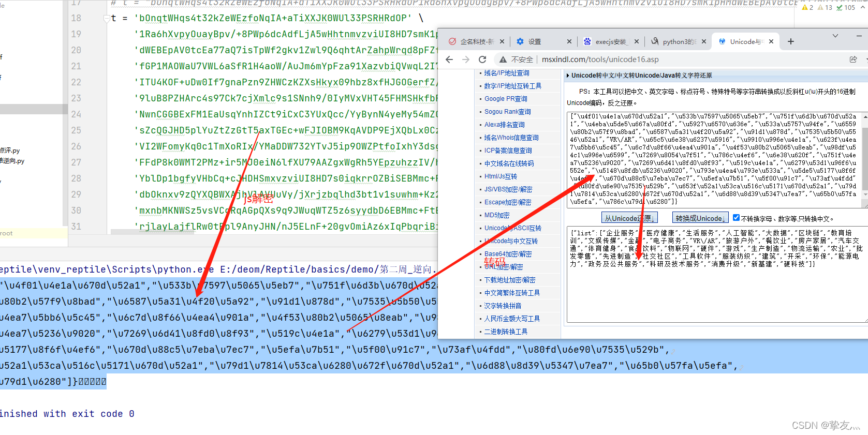Close the Unicode tab

tap(771, 41)
